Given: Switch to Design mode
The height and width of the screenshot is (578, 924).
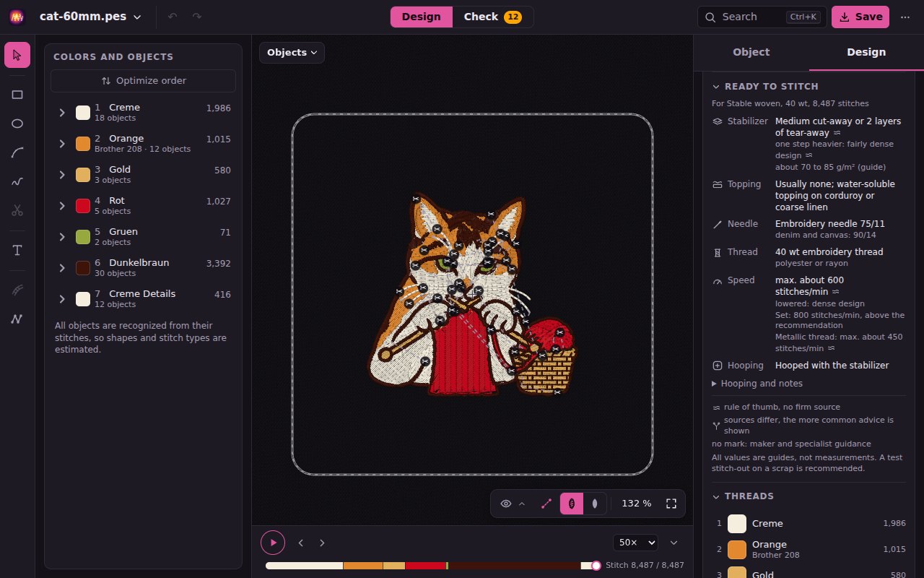Looking at the screenshot, I should point(422,17).
